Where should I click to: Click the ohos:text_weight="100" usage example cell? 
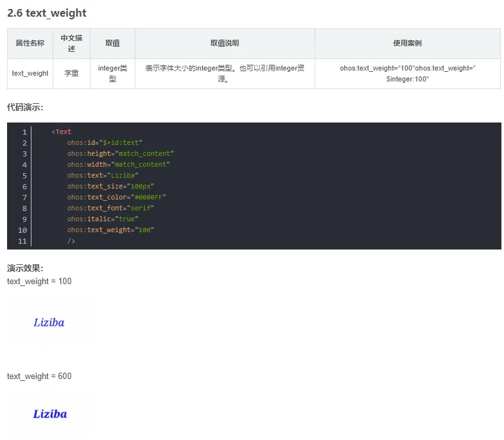point(408,74)
